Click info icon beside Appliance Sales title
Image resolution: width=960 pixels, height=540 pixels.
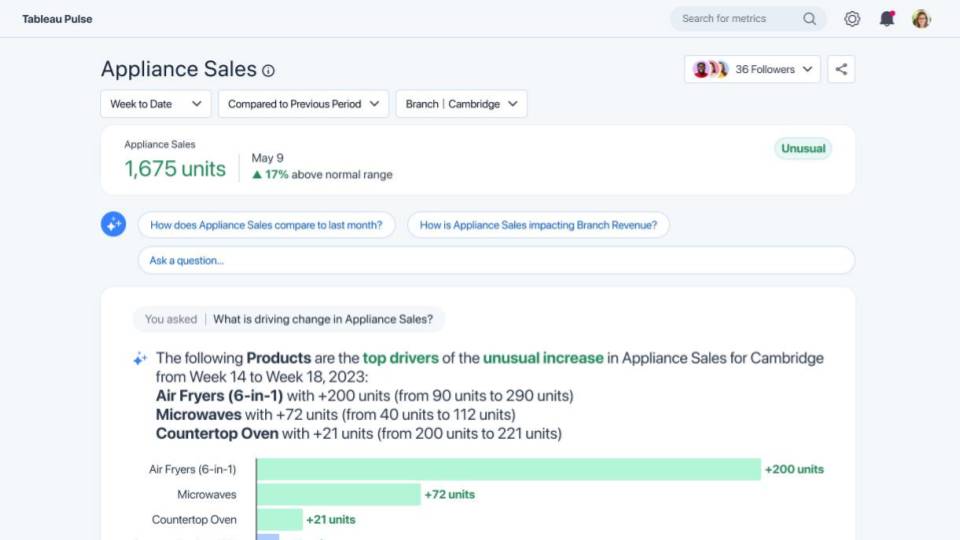268,70
